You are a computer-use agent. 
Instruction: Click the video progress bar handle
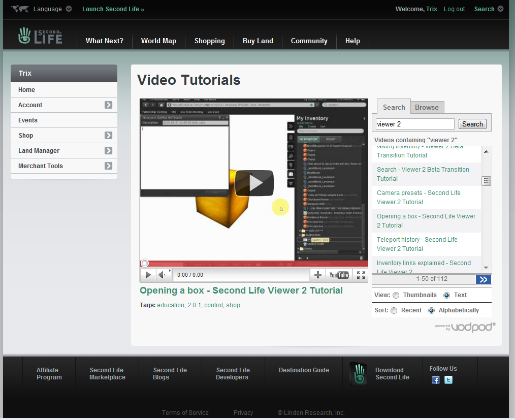pos(145,263)
